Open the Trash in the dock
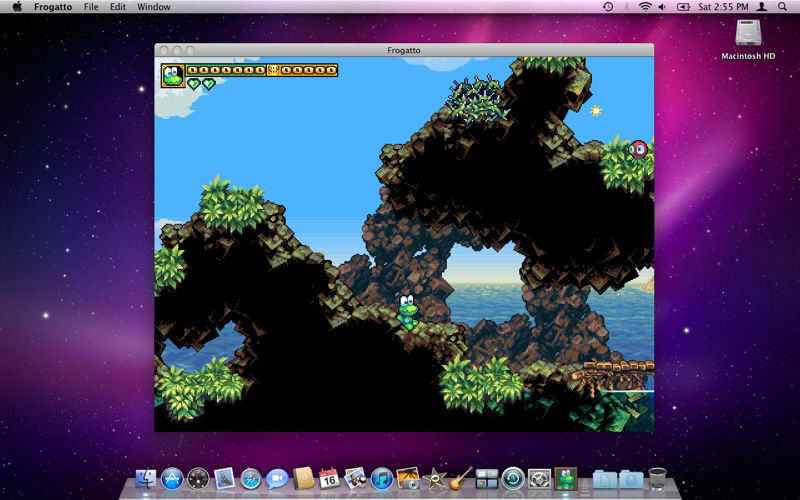800x500 pixels. coord(658,479)
